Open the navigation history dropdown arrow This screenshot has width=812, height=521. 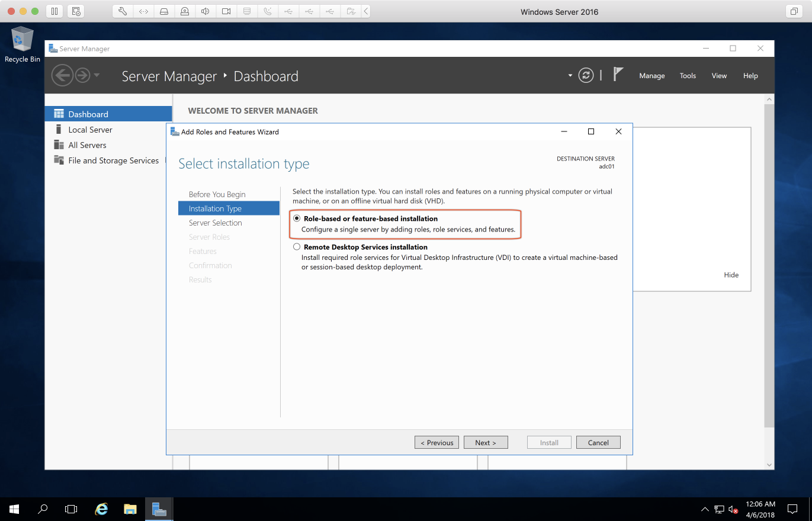coord(97,75)
